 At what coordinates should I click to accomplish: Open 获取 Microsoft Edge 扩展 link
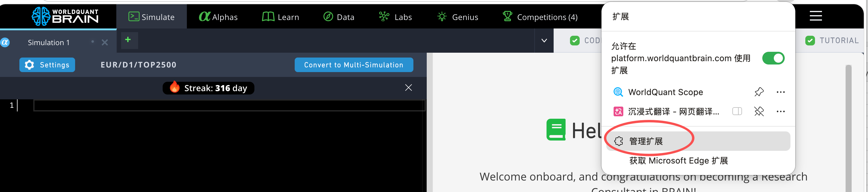tap(679, 161)
